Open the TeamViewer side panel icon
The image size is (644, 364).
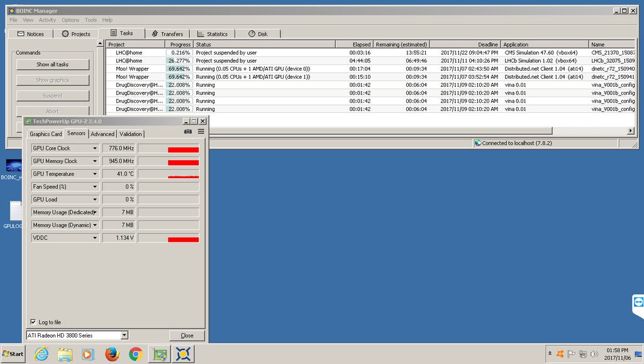click(638, 302)
